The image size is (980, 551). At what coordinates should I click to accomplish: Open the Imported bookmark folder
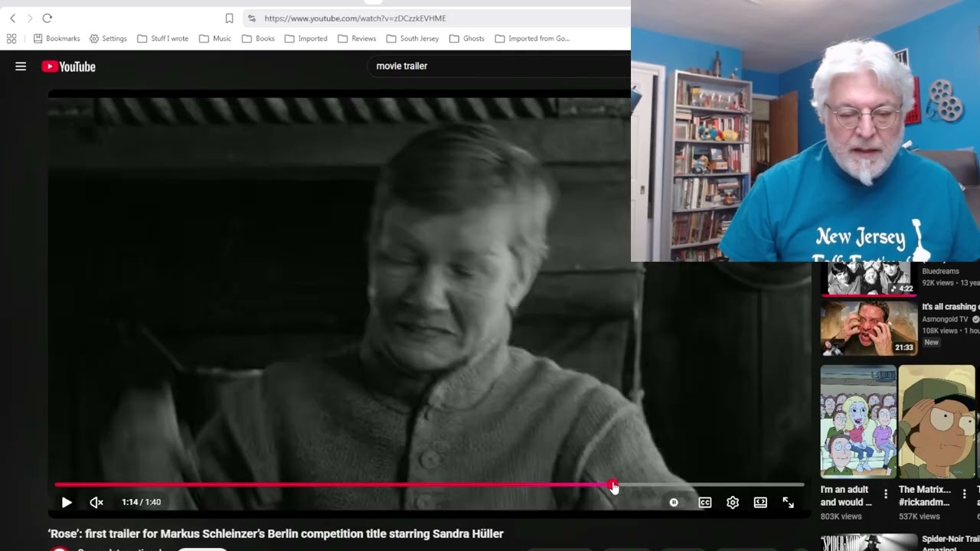(305, 38)
